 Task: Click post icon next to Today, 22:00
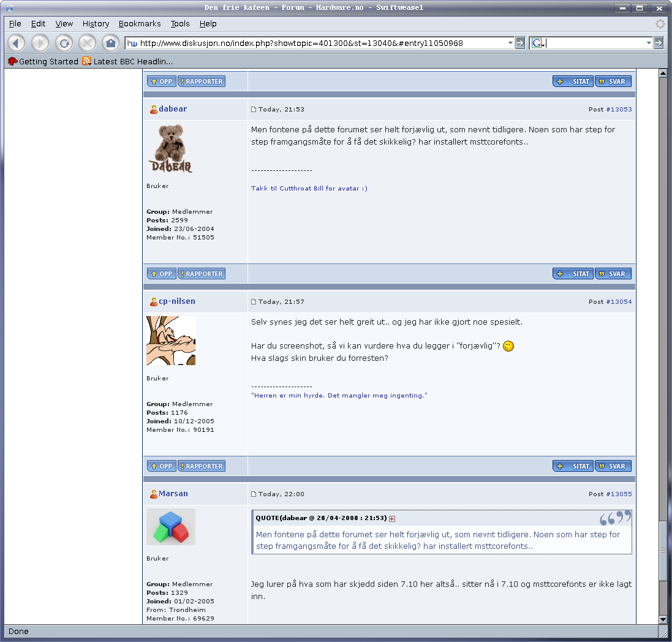click(x=254, y=494)
